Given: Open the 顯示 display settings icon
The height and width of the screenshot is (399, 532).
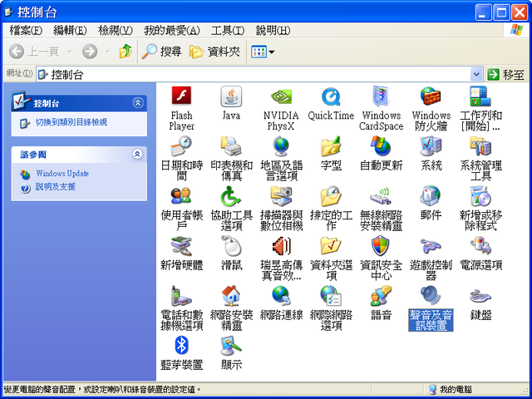Looking at the screenshot, I should pyautogui.click(x=231, y=346).
